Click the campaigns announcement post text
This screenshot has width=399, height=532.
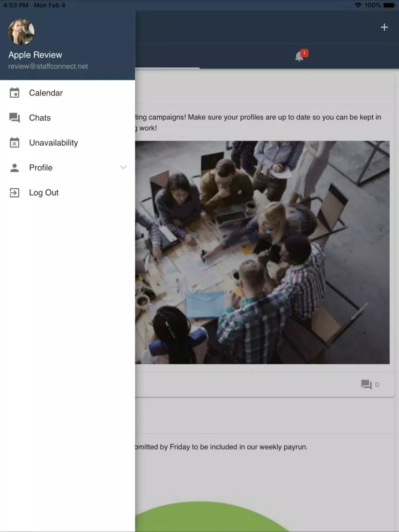click(x=258, y=123)
